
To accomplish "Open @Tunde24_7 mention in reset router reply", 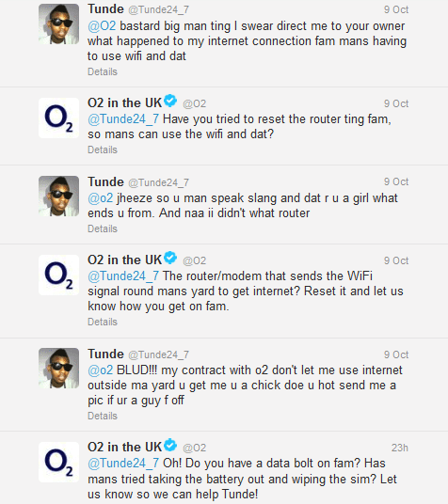I will (x=123, y=119).
